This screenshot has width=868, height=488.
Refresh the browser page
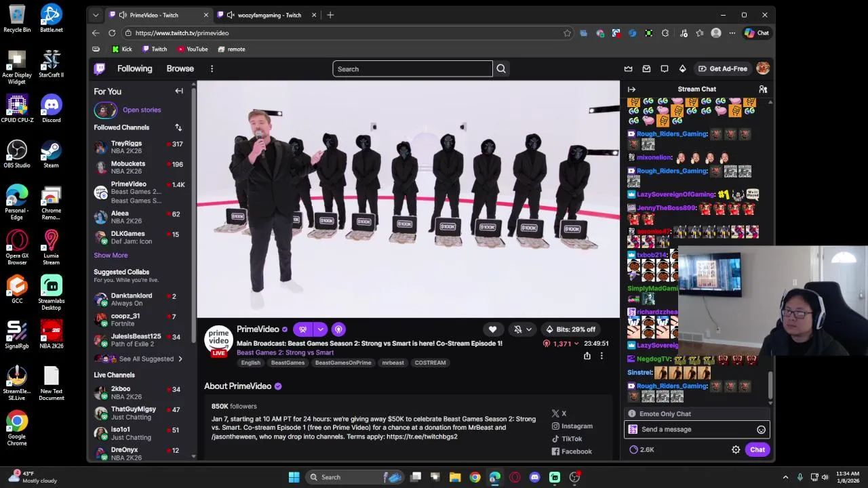pos(112,33)
